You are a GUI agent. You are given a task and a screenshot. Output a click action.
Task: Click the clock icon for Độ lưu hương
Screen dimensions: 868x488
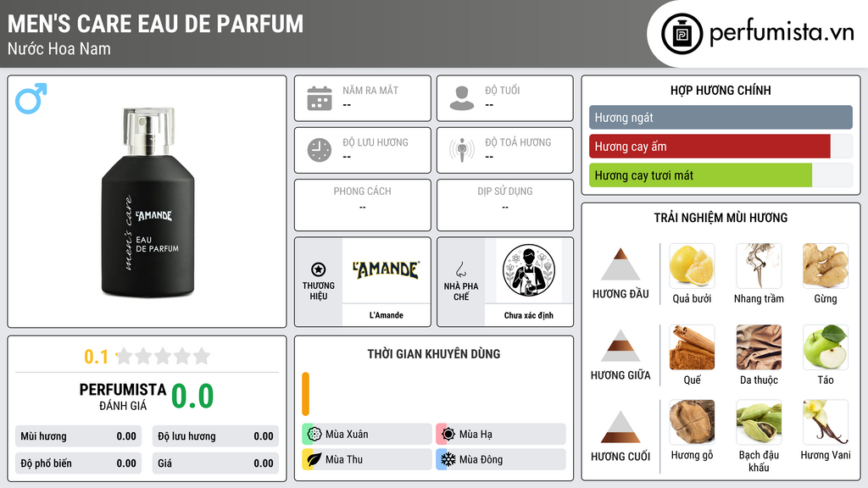320,150
